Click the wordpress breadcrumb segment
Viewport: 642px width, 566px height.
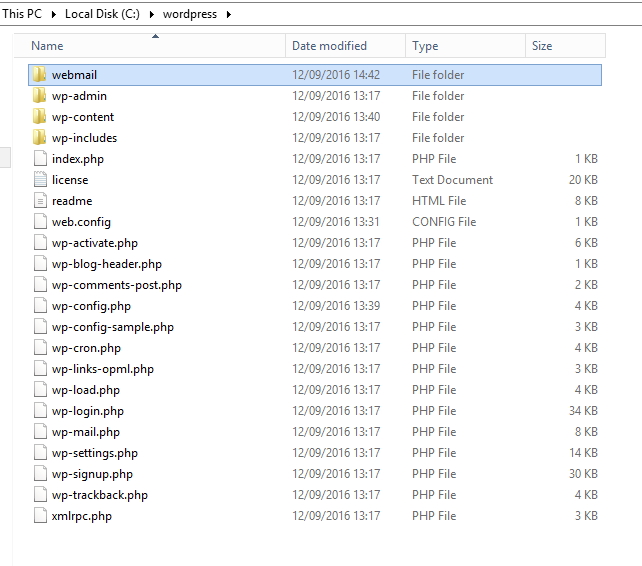[x=190, y=14]
